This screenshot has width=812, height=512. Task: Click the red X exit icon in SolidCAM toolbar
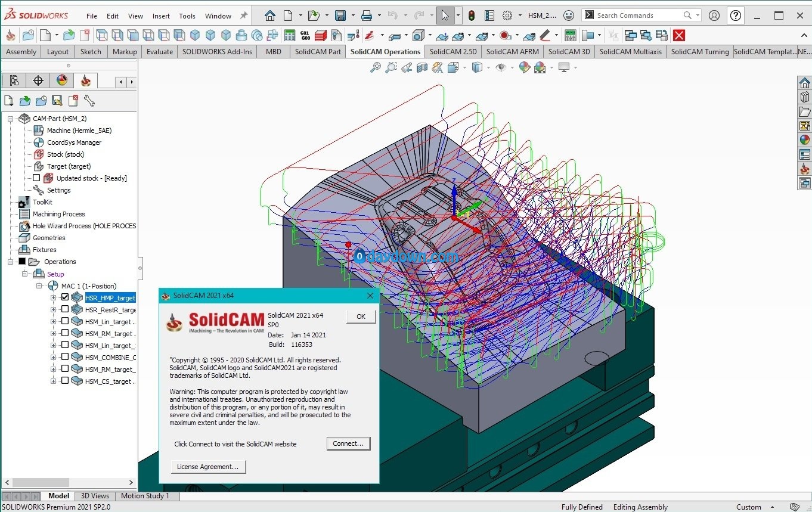[678, 35]
